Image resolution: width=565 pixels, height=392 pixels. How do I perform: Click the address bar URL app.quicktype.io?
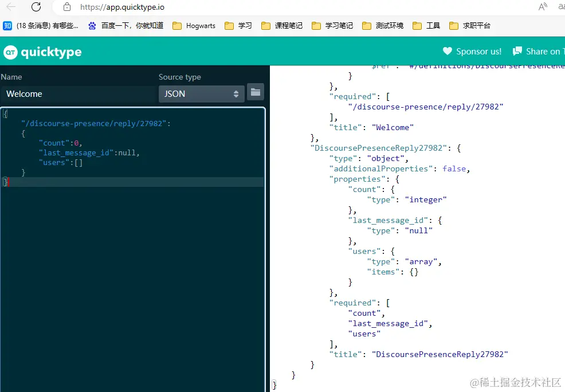[x=122, y=7]
